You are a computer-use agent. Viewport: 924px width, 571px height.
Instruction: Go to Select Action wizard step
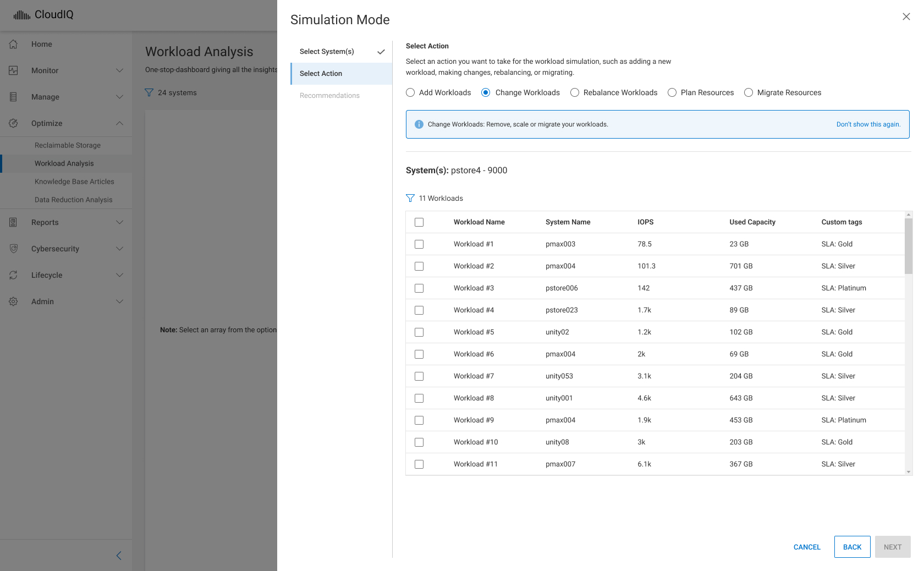(x=341, y=74)
